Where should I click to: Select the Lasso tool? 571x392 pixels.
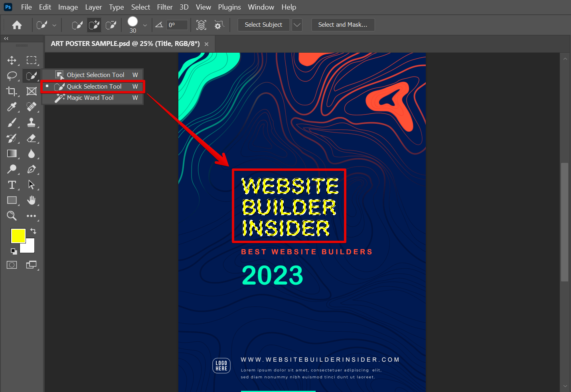pos(12,76)
